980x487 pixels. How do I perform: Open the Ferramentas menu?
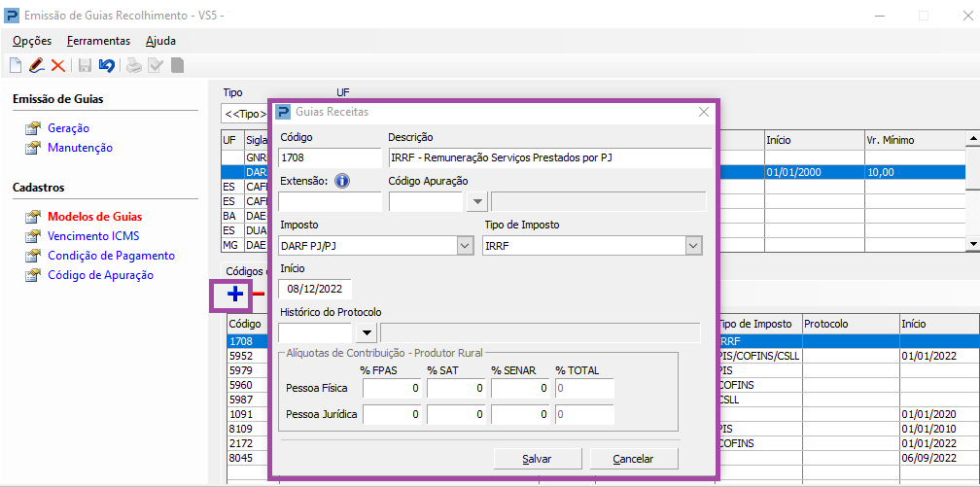[x=98, y=41]
